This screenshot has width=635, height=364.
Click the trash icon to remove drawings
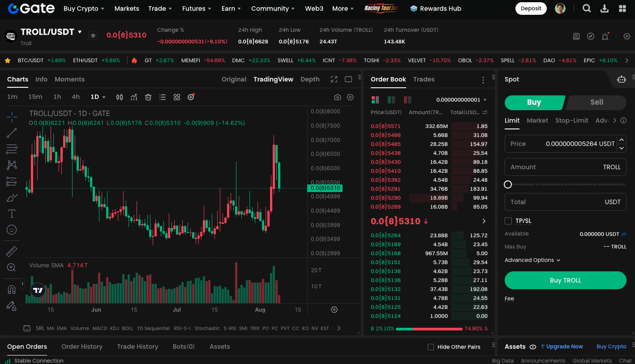(x=148, y=97)
